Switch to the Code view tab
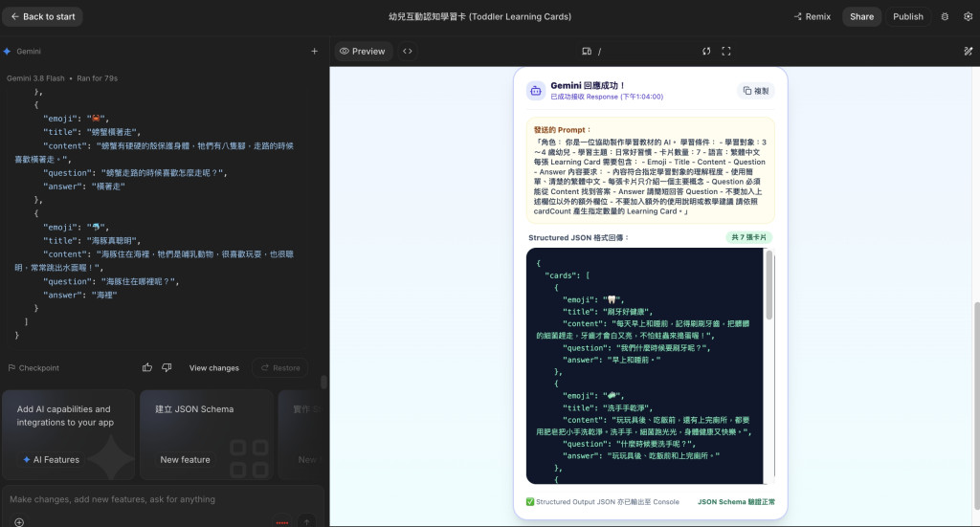Viewport: 980px width, 527px height. pyautogui.click(x=408, y=52)
